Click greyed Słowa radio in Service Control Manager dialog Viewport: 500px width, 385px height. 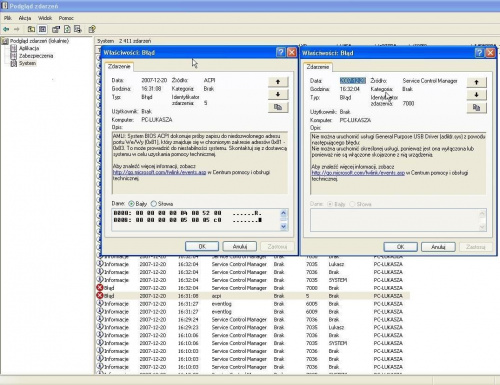tap(352, 204)
